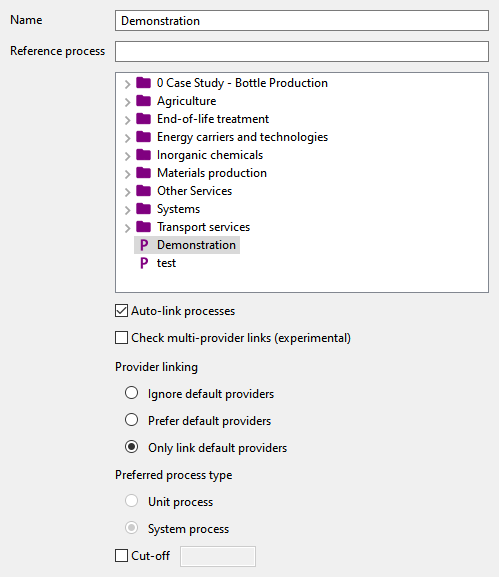Click the Systems folder icon
Image resolution: width=499 pixels, height=577 pixels.
[x=144, y=209]
